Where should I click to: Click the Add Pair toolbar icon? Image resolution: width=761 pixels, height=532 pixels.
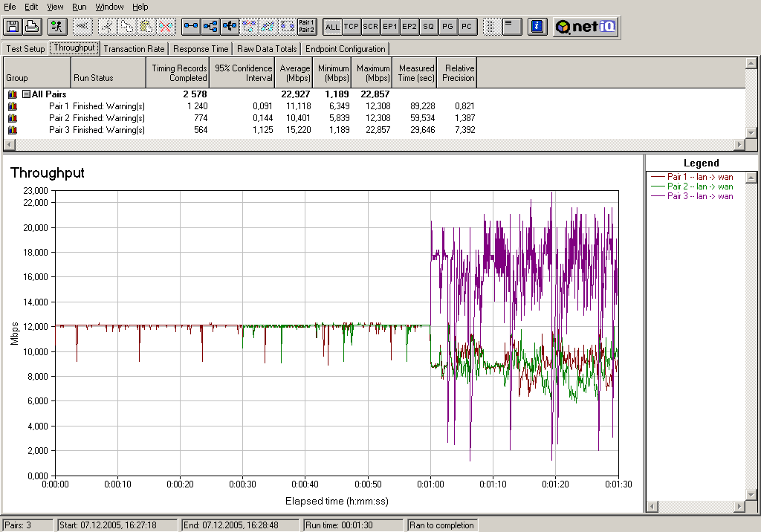point(191,27)
